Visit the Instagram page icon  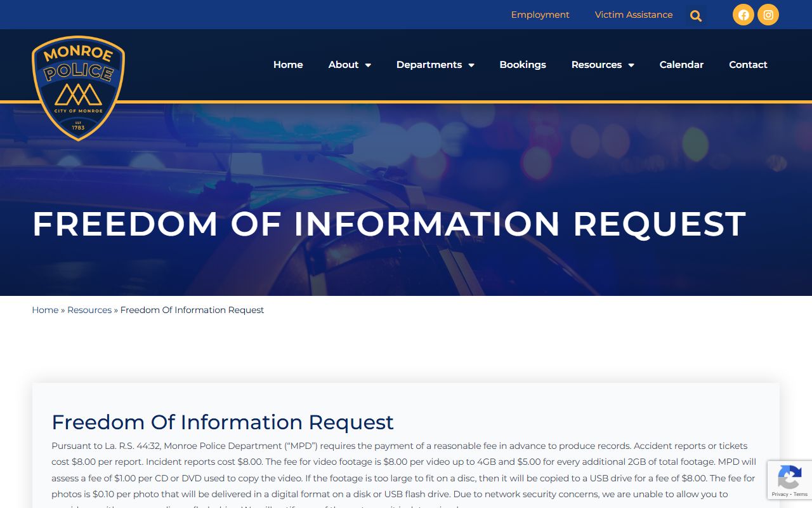pyautogui.click(x=768, y=15)
